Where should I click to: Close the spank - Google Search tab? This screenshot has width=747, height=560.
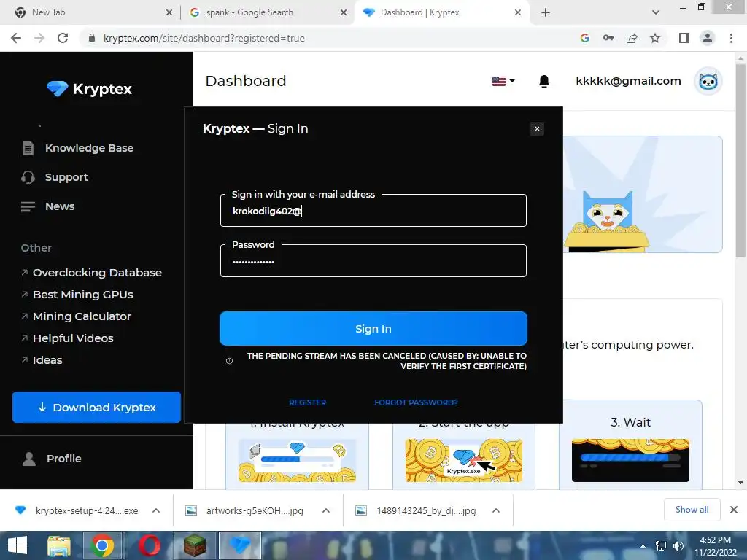click(344, 13)
